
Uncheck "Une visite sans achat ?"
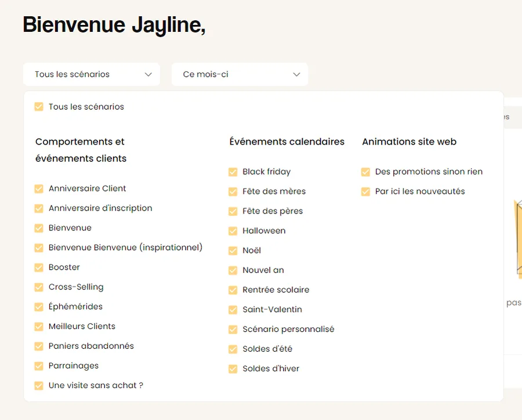(x=39, y=385)
